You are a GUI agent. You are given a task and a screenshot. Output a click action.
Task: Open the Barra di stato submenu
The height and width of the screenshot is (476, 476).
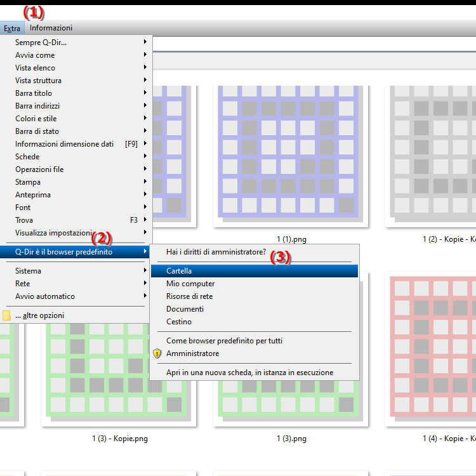[x=75, y=131]
